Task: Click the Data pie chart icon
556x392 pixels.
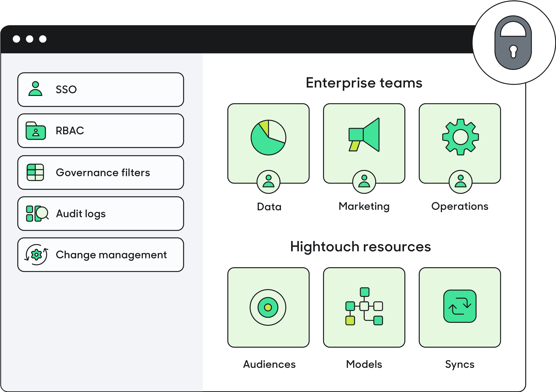Action: pyautogui.click(x=268, y=137)
